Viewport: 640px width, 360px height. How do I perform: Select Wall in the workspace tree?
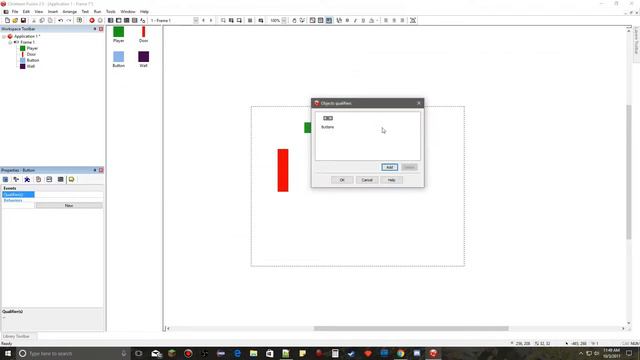pos(31,66)
